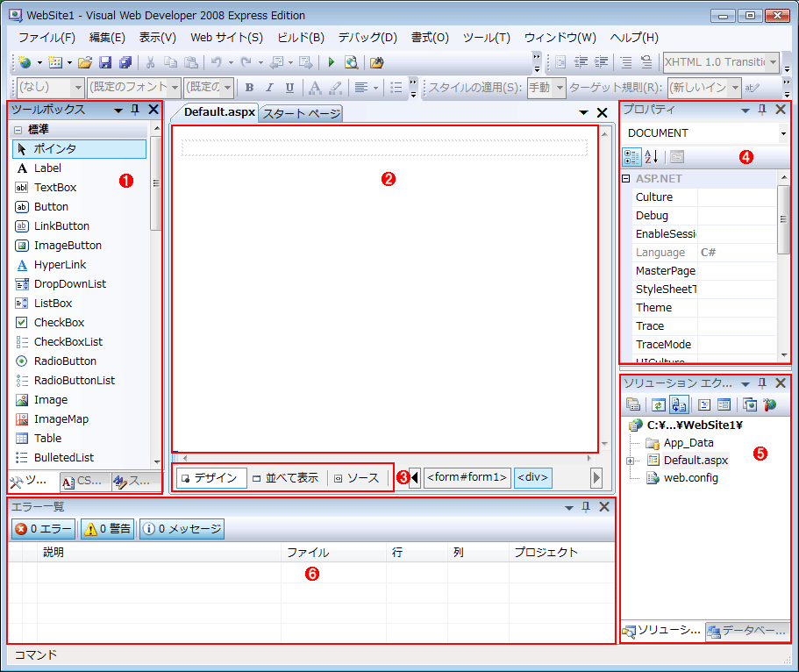
Task: Click the Paste clipboard icon
Action: point(191,62)
